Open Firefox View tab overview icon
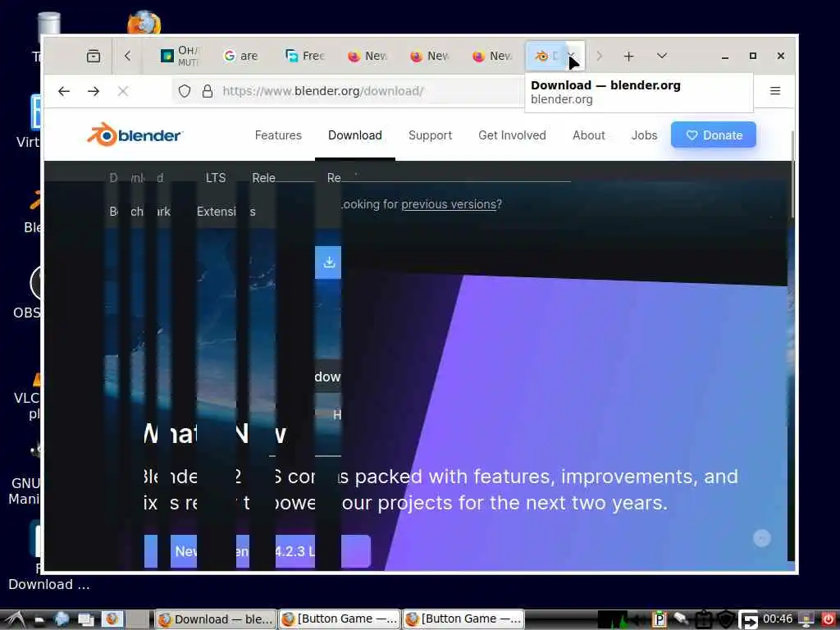This screenshot has width=840, height=630. (94, 56)
